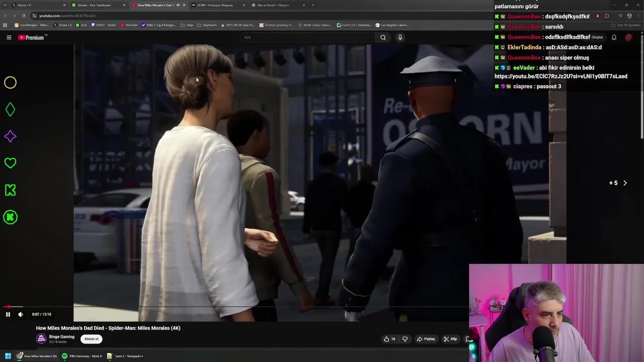The image size is (644, 362).
Task: Expand the Vorp bookmarks folder
Action: coord(187,25)
